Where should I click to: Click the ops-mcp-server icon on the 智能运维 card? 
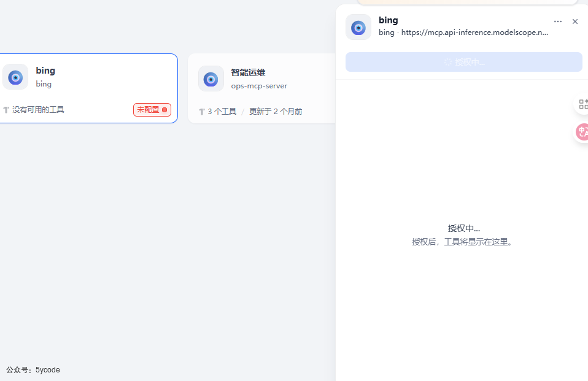click(x=211, y=79)
